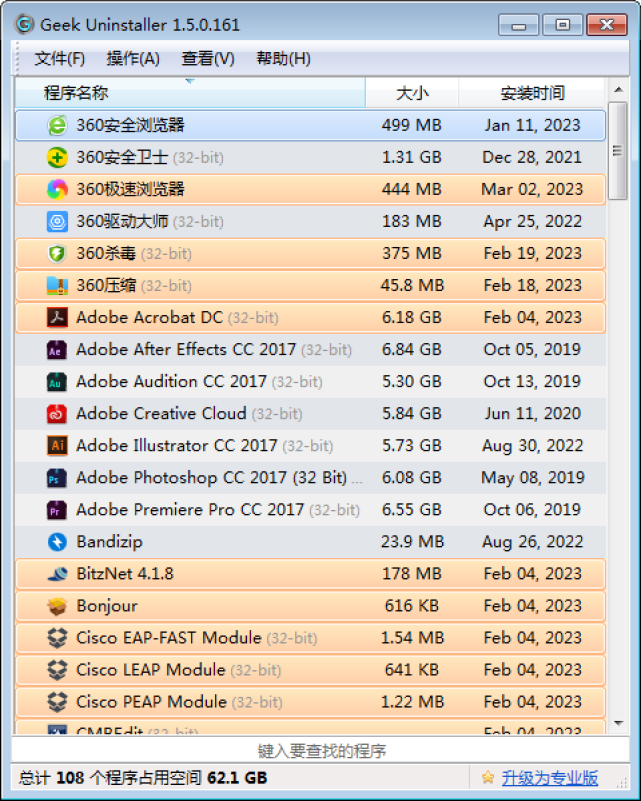Select Cisco EAP-FAST Module name text
The width and height of the screenshot is (641, 801).
(x=169, y=638)
